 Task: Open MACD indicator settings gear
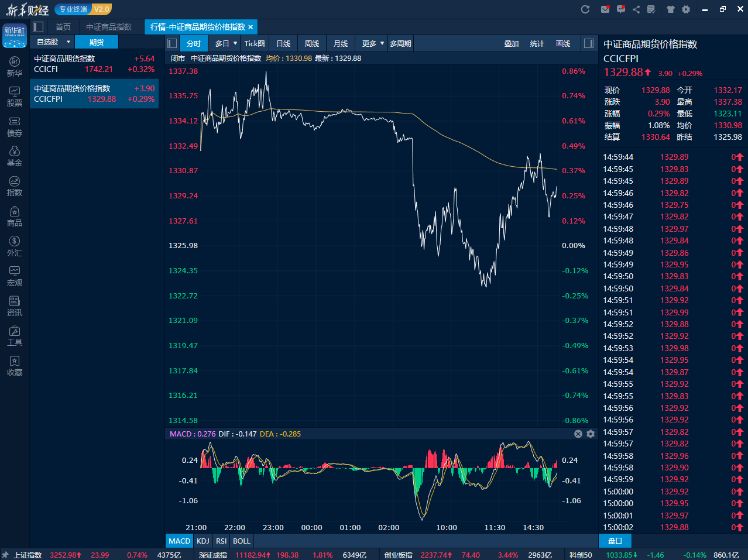591,434
